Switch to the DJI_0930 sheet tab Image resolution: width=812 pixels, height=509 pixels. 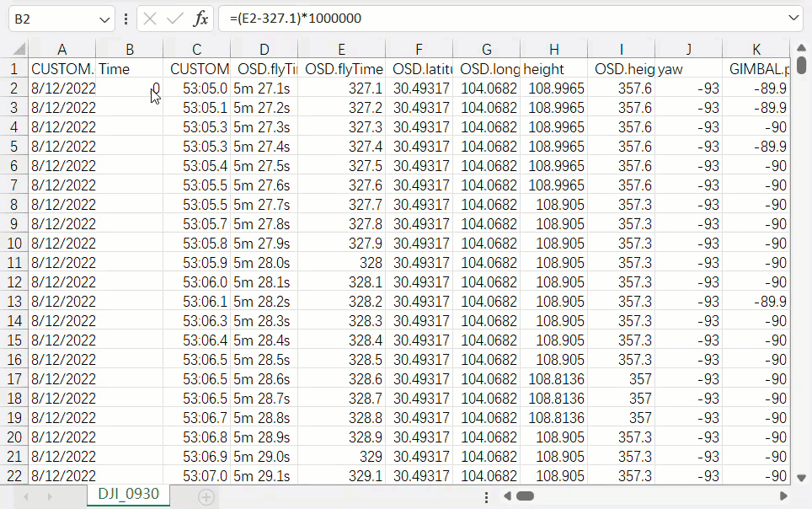coord(128,494)
